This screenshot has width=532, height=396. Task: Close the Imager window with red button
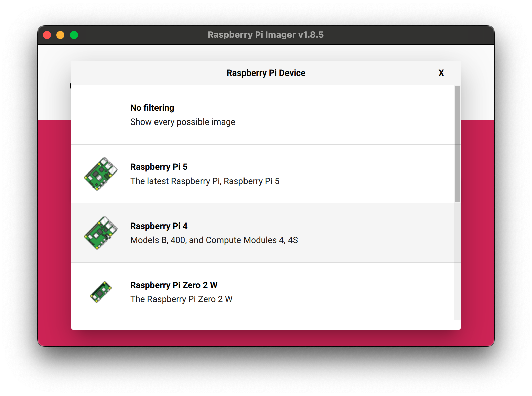[47, 35]
